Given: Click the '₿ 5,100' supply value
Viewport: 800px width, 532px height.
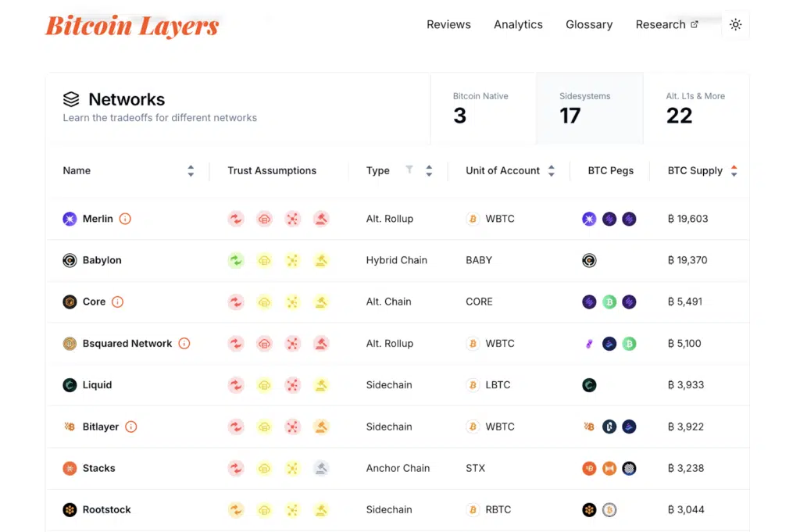Looking at the screenshot, I should tap(684, 343).
